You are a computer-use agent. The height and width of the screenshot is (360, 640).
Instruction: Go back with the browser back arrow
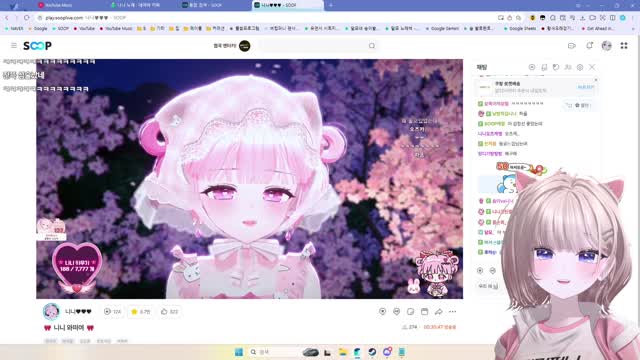pyautogui.click(x=7, y=18)
